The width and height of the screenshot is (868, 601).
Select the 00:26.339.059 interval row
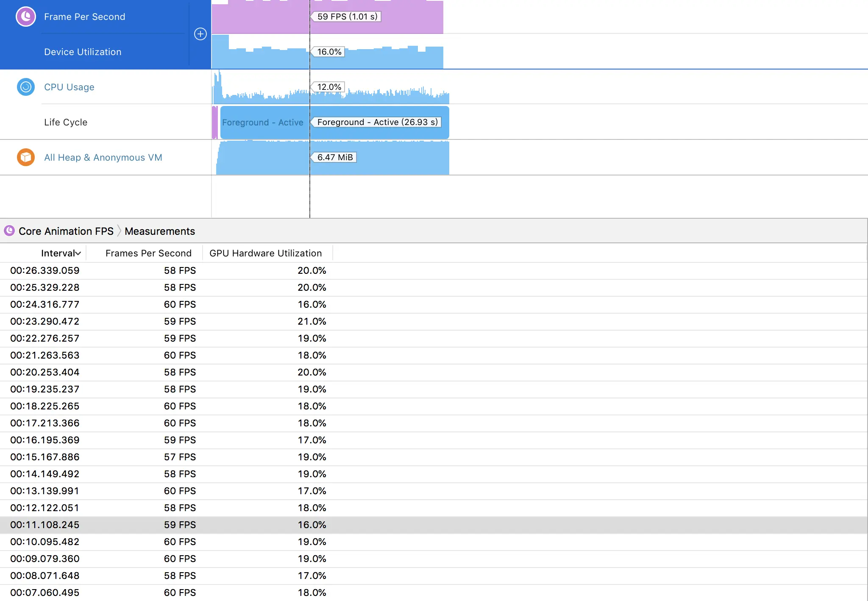[45, 270]
